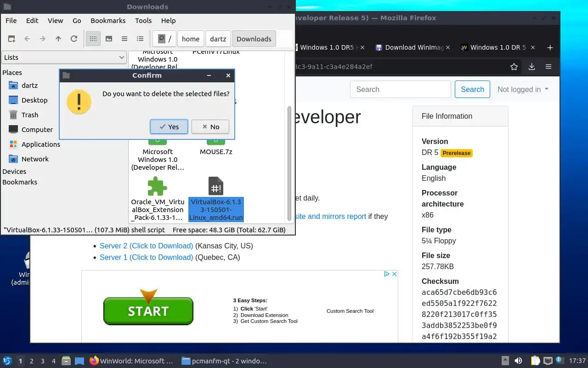588x368 pixels.
Task: Click the root path button
Action: 164,39
